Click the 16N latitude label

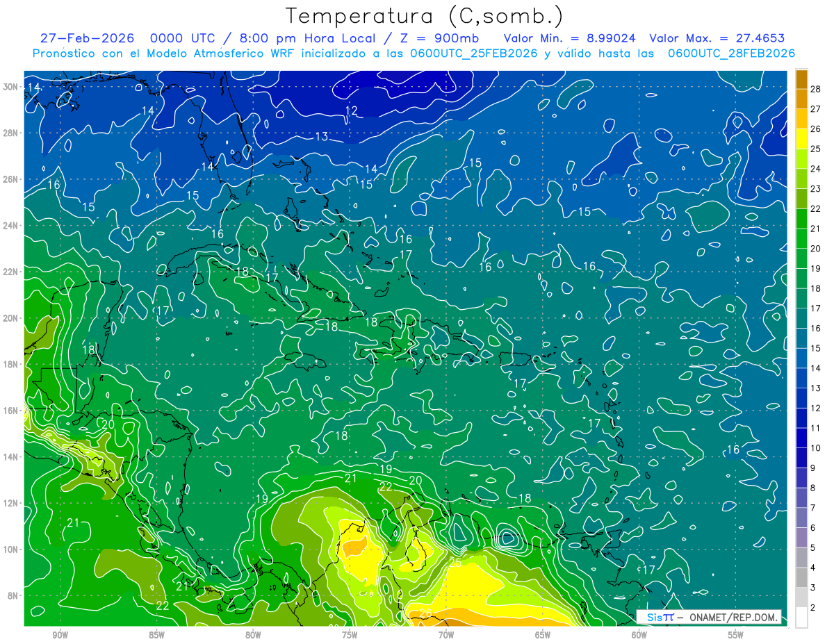pyautogui.click(x=10, y=411)
